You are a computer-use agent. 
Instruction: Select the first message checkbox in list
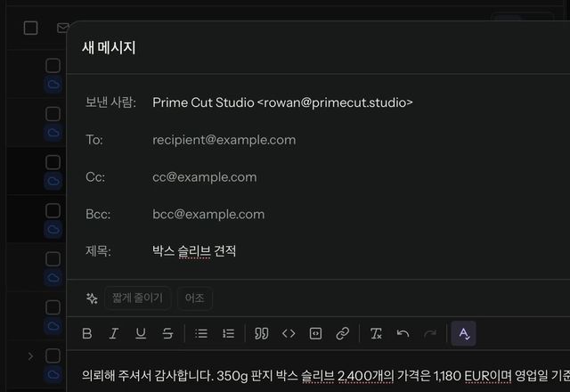click(x=53, y=66)
